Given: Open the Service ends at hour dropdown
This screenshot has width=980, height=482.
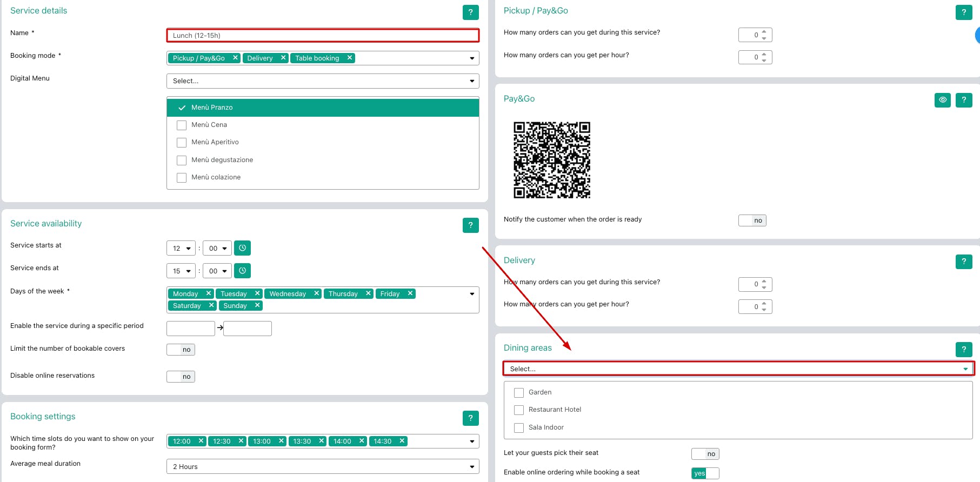Looking at the screenshot, I should pyautogui.click(x=181, y=271).
